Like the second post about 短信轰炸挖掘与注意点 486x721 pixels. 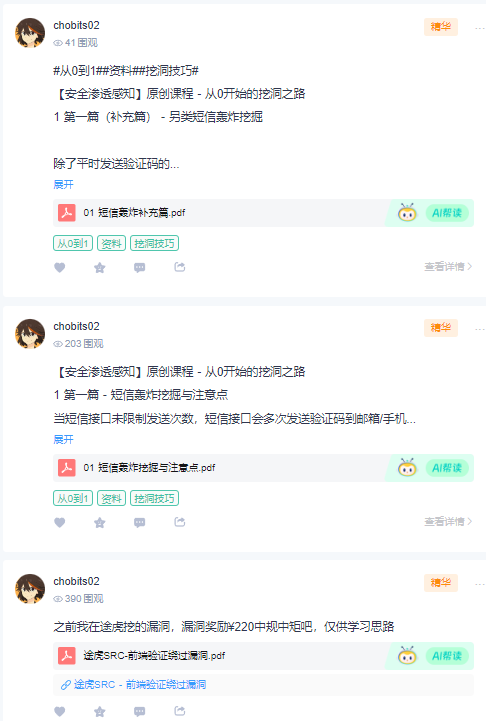point(60,522)
